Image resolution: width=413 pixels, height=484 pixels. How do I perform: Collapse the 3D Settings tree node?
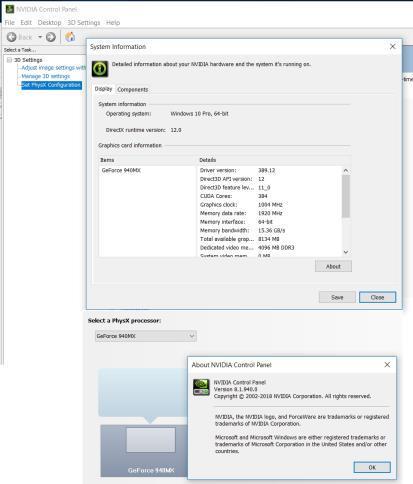(x=9, y=60)
